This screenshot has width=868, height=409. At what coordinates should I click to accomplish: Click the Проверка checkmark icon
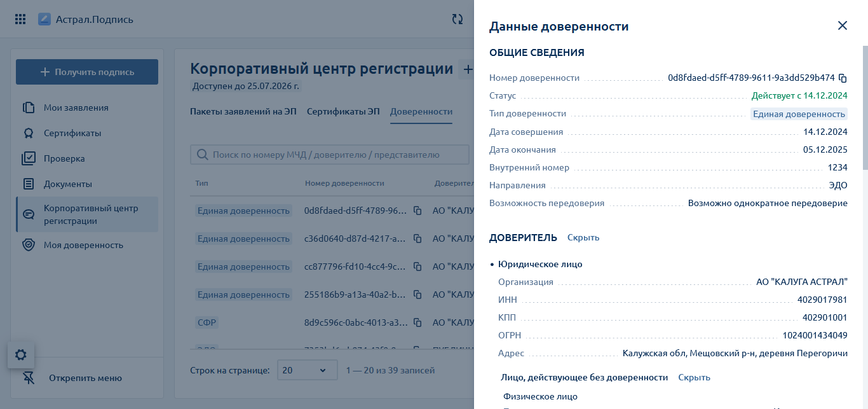pyautogui.click(x=28, y=158)
